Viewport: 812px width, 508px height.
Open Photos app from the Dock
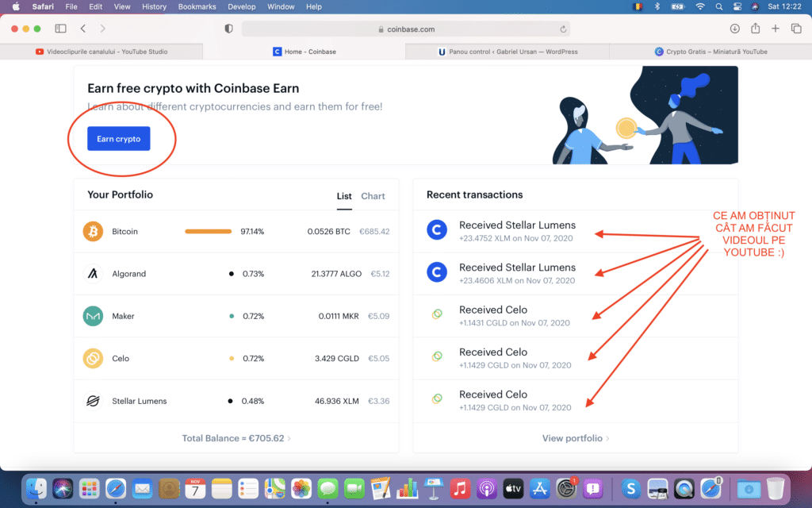[301, 488]
